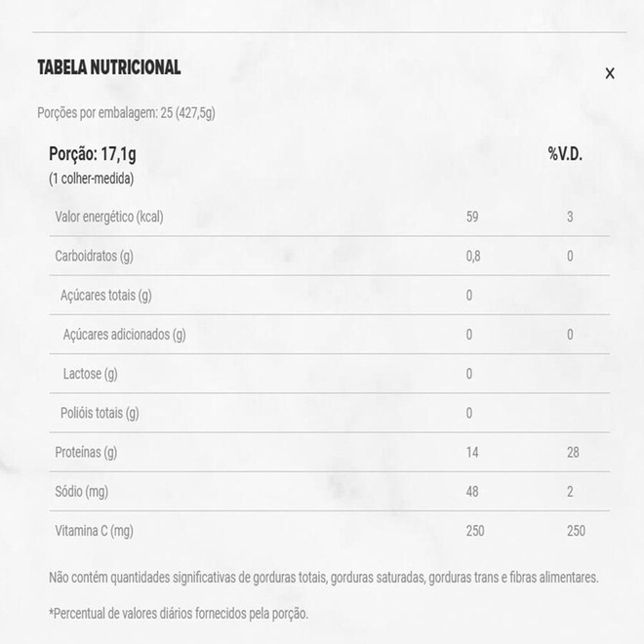Select the Valor energético (kcal) row label
The width and height of the screenshot is (644, 644).
[x=109, y=217]
